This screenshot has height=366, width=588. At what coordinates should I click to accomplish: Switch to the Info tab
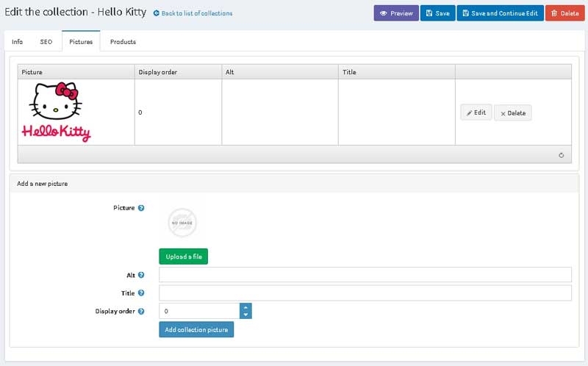[17, 42]
